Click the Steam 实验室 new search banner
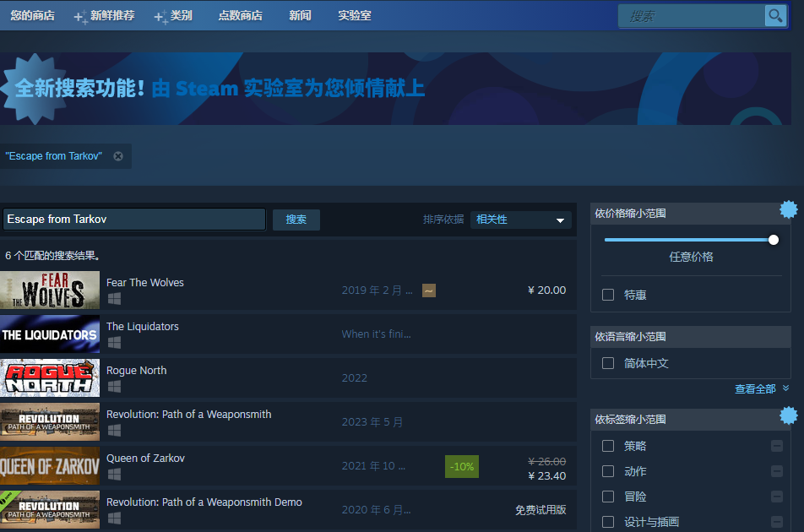This screenshot has height=532, width=804. coord(395,89)
